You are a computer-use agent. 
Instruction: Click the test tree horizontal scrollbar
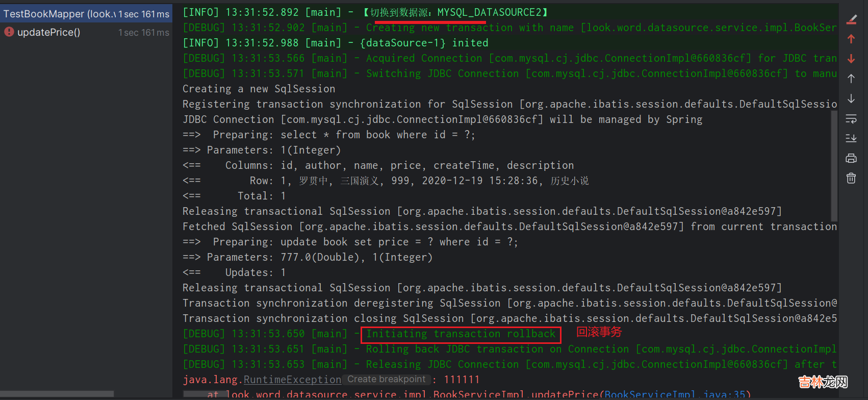pos(57,394)
